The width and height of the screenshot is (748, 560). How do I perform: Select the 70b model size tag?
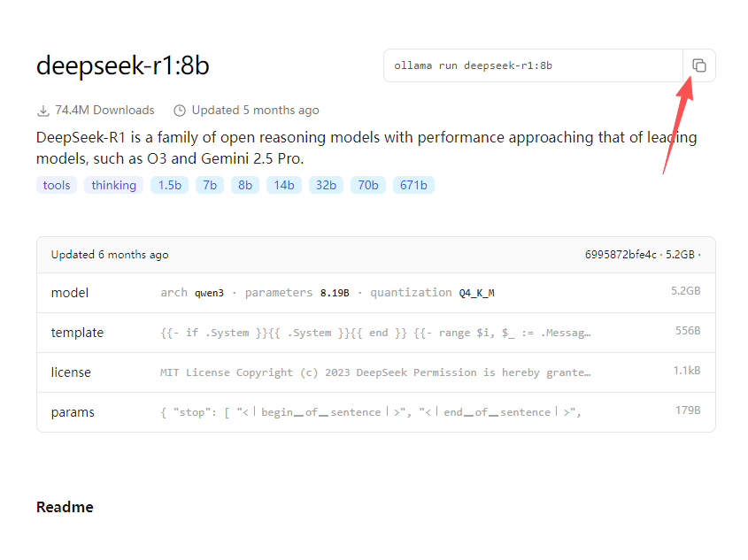(367, 185)
